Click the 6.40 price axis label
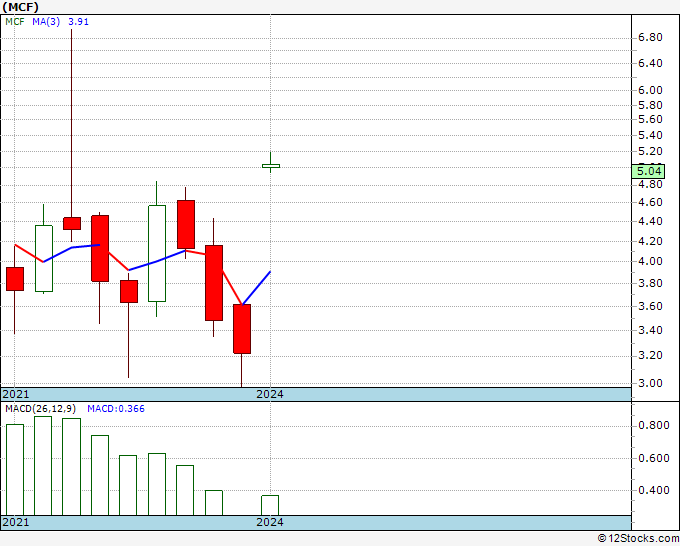 [650, 63]
